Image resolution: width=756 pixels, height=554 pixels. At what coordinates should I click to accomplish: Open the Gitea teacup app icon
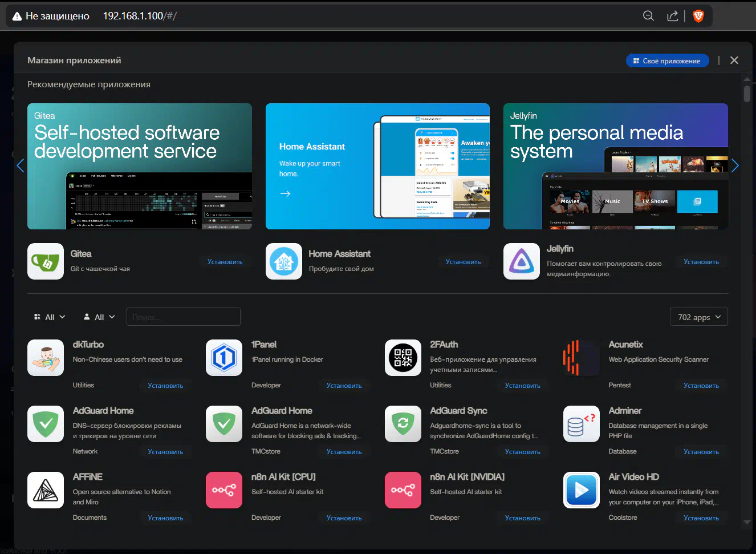click(46, 261)
